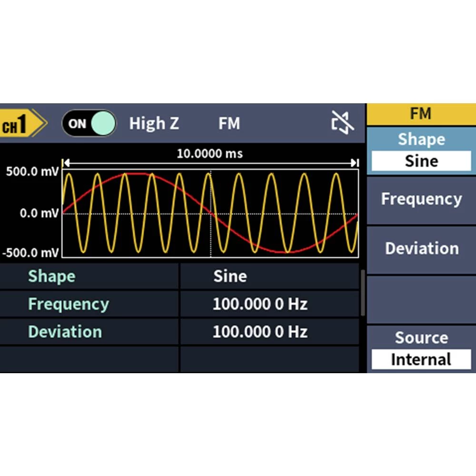Click the crossed-out icon in top bar
The width and height of the screenshot is (476, 476).
[342, 123]
